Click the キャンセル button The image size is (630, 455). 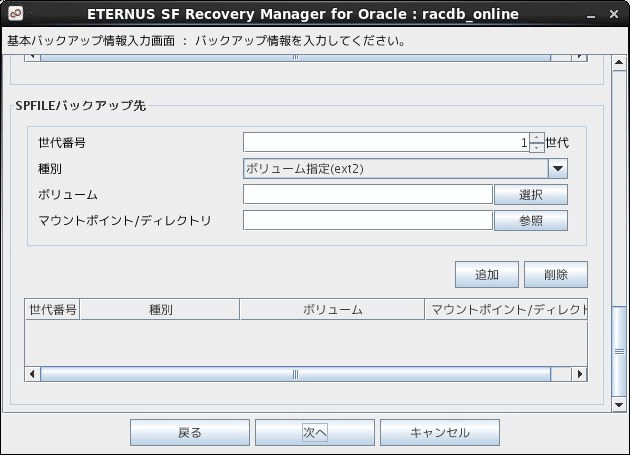[x=440, y=432]
